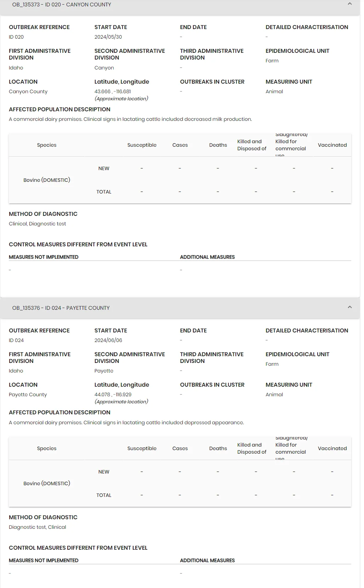The width and height of the screenshot is (364, 588).
Task: Select the OB_135373 Canyon County panel header
Action: coord(180,5)
